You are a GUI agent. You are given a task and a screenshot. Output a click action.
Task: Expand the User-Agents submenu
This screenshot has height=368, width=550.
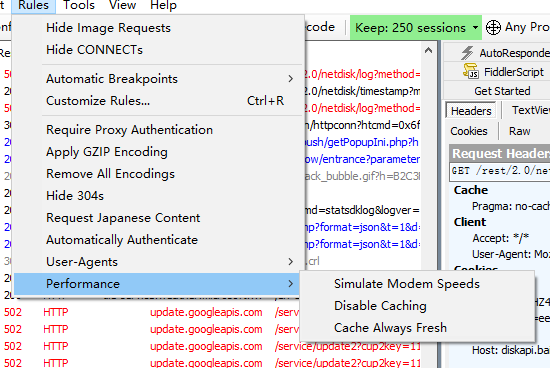(x=158, y=262)
